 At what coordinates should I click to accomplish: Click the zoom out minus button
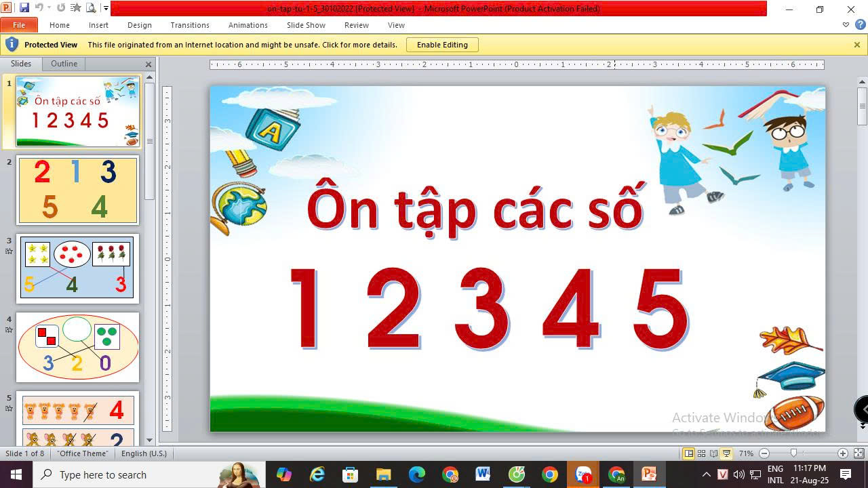point(764,453)
